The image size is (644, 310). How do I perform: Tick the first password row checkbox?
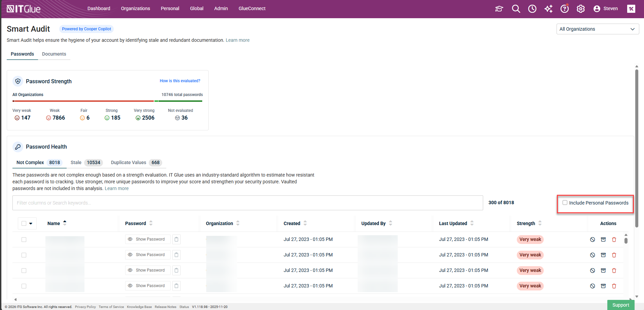click(24, 240)
